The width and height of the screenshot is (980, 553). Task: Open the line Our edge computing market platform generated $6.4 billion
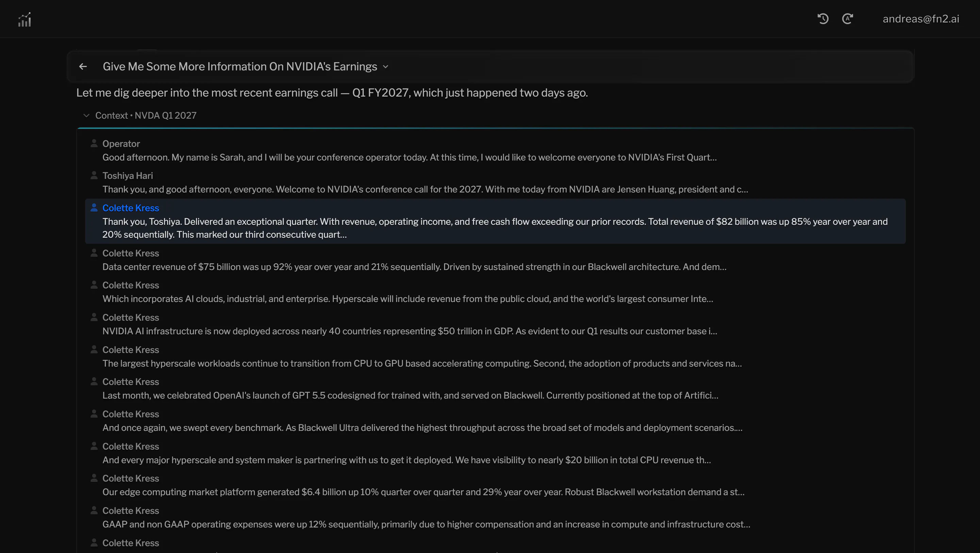click(423, 492)
